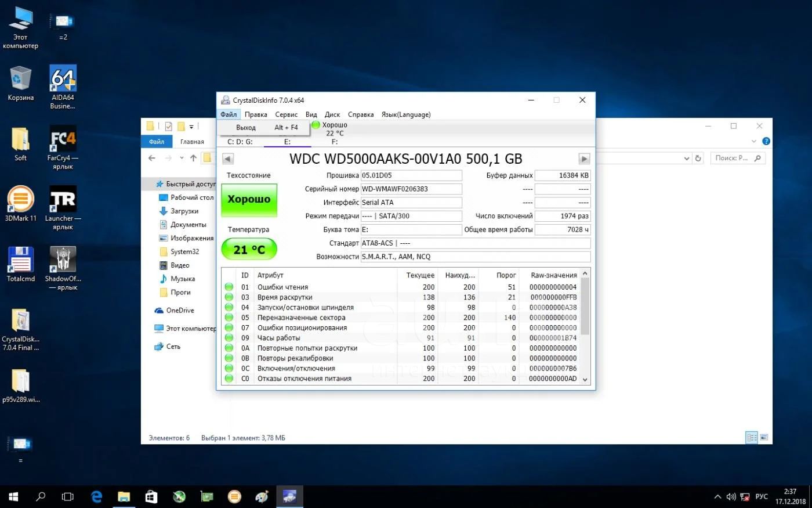Screen dimensions: 812x508
Task: Open the CrystalDisk 7.0.4 Final folder
Action: click(x=20, y=329)
